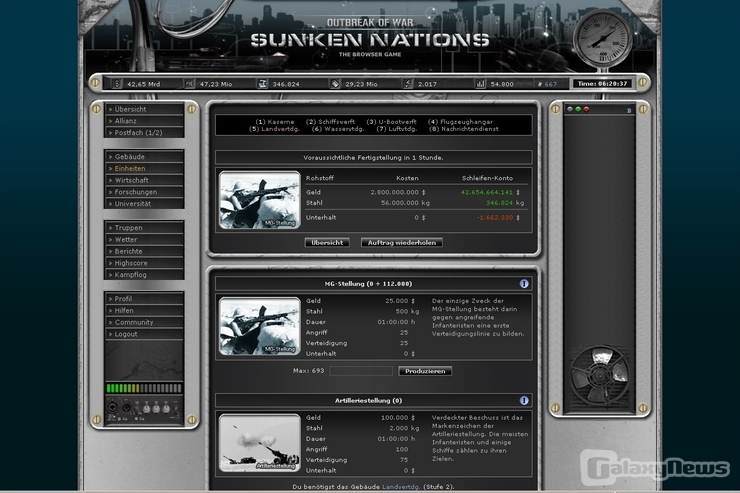Click the Sunken Nations logo

(x=370, y=40)
